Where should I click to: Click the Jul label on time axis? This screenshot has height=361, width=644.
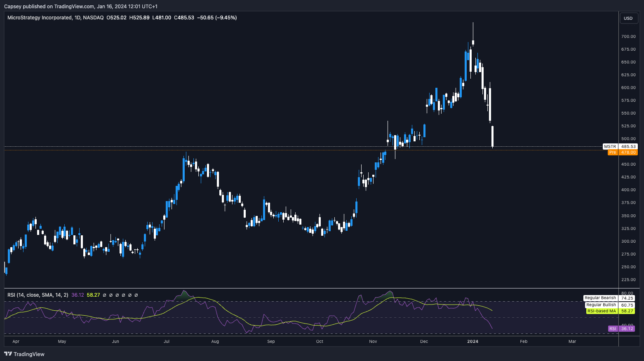167,341
